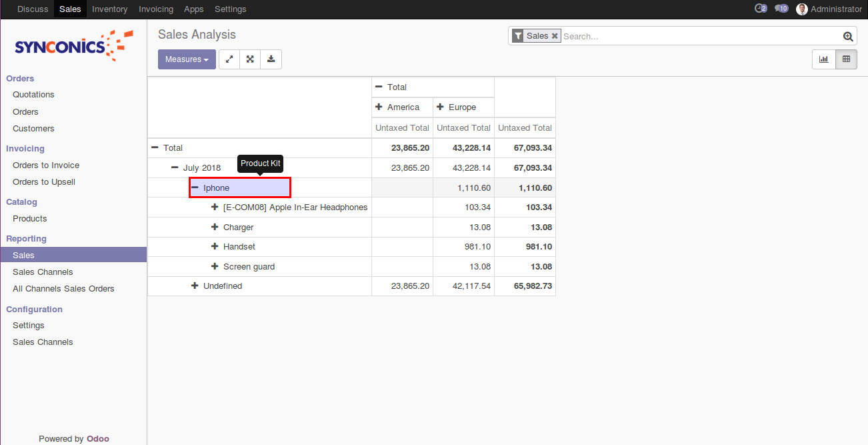
Task: Remove the Sales filter tag
Action: click(x=555, y=36)
